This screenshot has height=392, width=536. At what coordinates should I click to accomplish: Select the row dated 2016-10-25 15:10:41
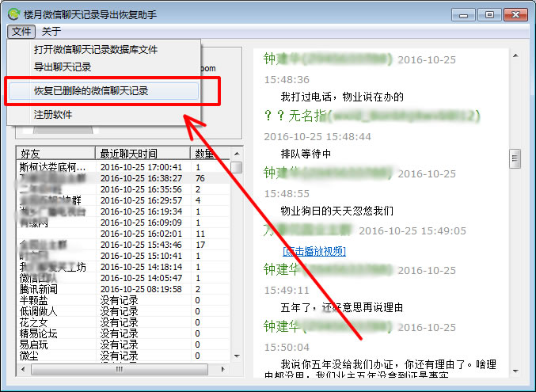[124, 256]
